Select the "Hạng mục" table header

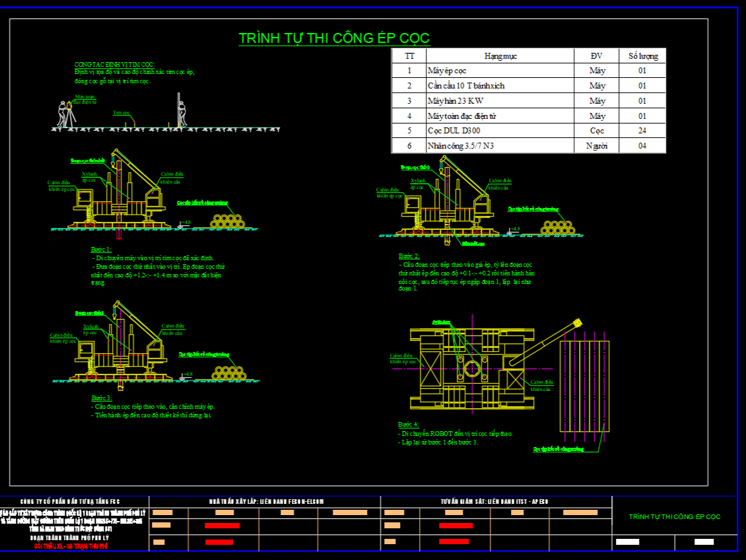(500, 56)
